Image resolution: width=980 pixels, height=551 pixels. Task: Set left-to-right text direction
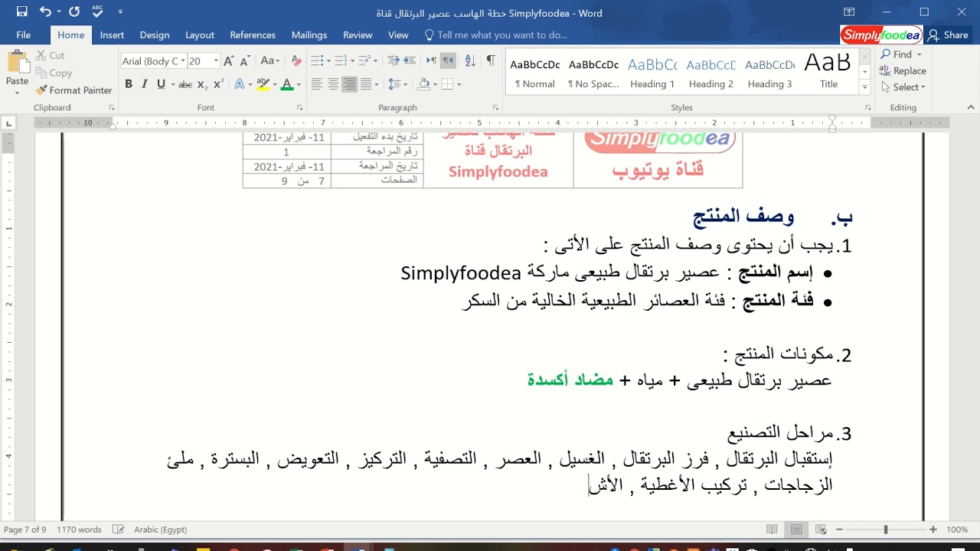point(432,61)
